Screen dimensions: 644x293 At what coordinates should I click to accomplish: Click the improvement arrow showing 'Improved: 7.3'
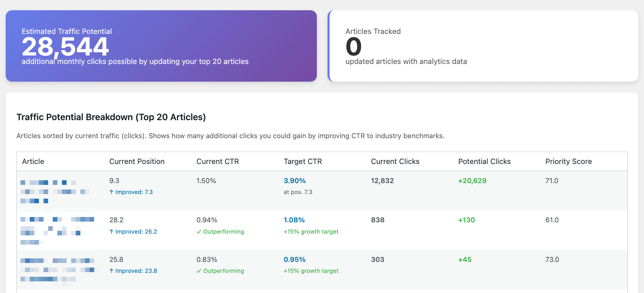[131, 192]
